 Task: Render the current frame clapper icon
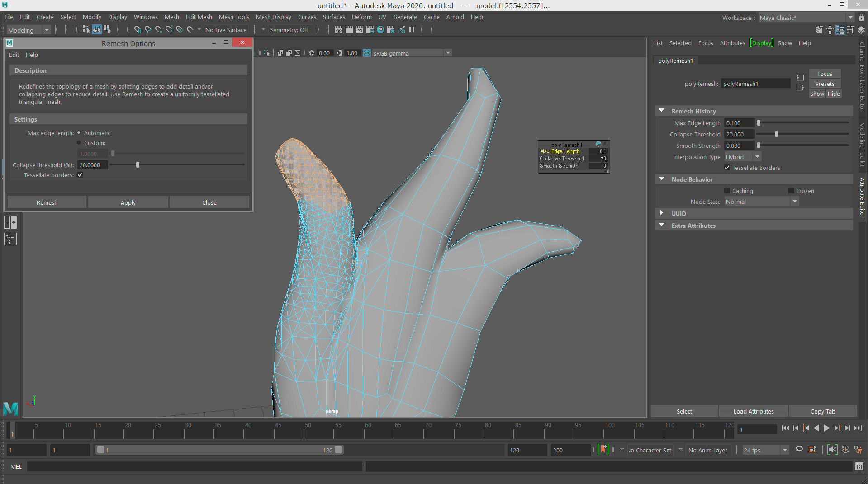point(349,30)
